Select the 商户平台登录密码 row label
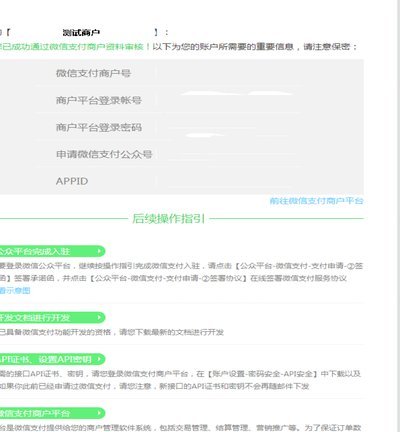 99,127
